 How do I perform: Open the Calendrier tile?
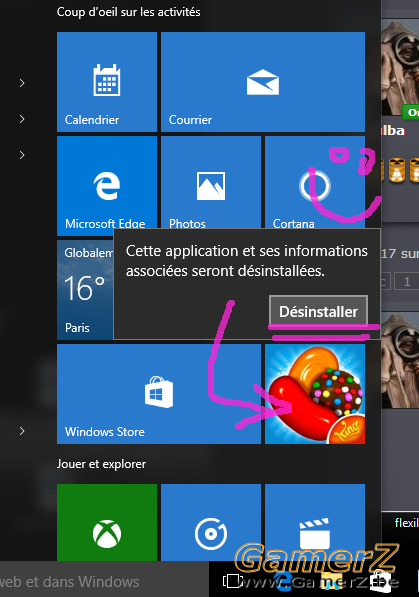(107, 82)
